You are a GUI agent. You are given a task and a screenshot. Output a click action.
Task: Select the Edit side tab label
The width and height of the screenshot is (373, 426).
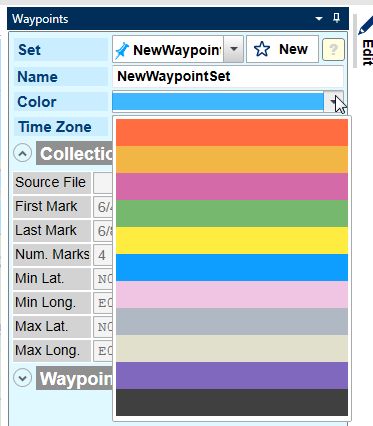(367, 52)
